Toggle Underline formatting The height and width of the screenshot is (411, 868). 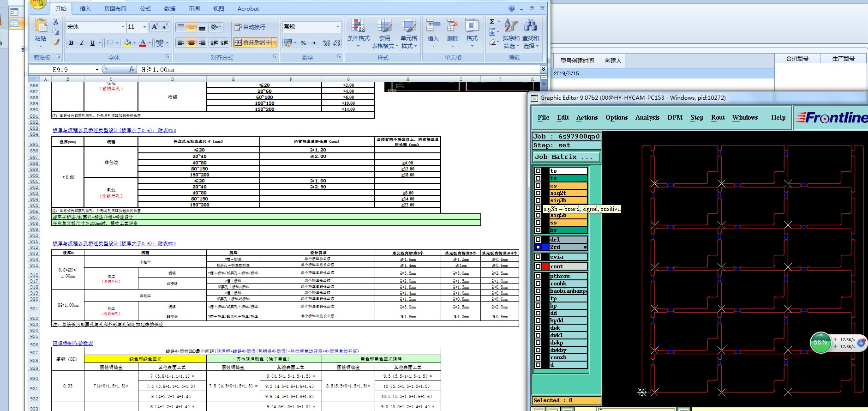pos(92,42)
